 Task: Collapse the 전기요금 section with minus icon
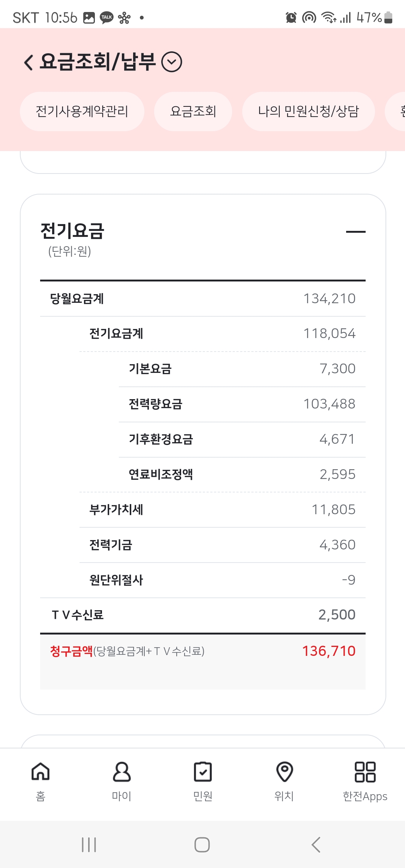tap(355, 232)
